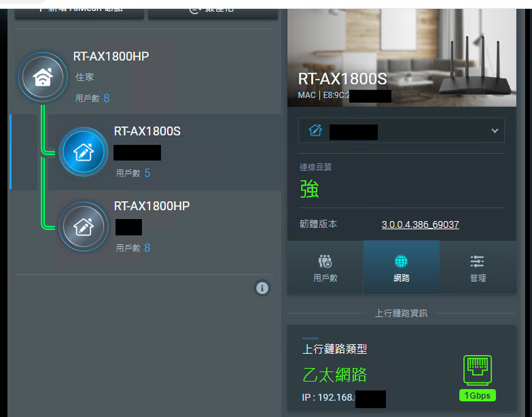The height and width of the screenshot is (417, 532).
Task: Click the 住家 location label
Action: point(85,77)
